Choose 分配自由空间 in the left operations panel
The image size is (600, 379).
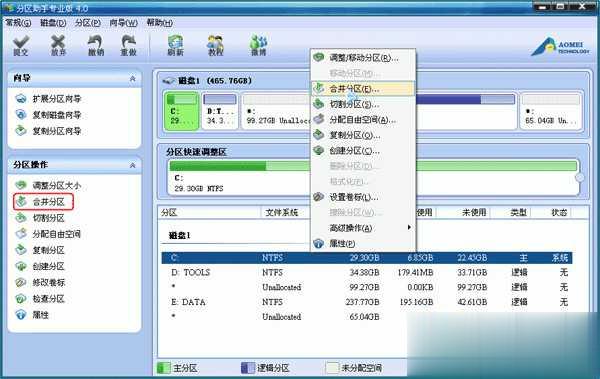click(49, 234)
